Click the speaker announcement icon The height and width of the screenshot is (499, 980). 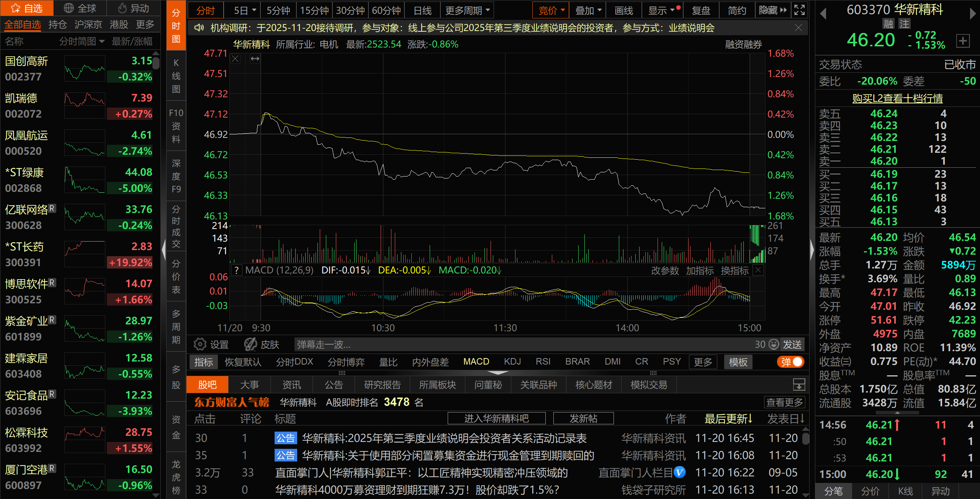pos(198,28)
